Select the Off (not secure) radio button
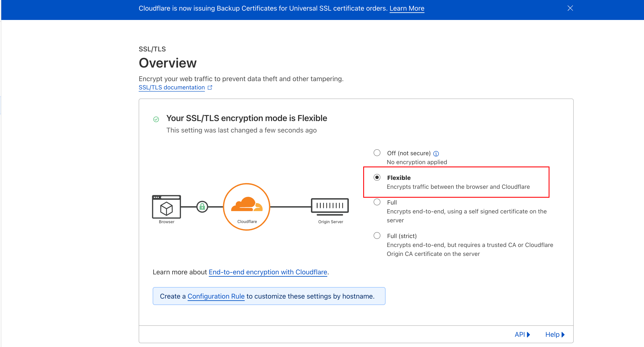Viewport: 644px width, 347px height. [x=377, y=153]
